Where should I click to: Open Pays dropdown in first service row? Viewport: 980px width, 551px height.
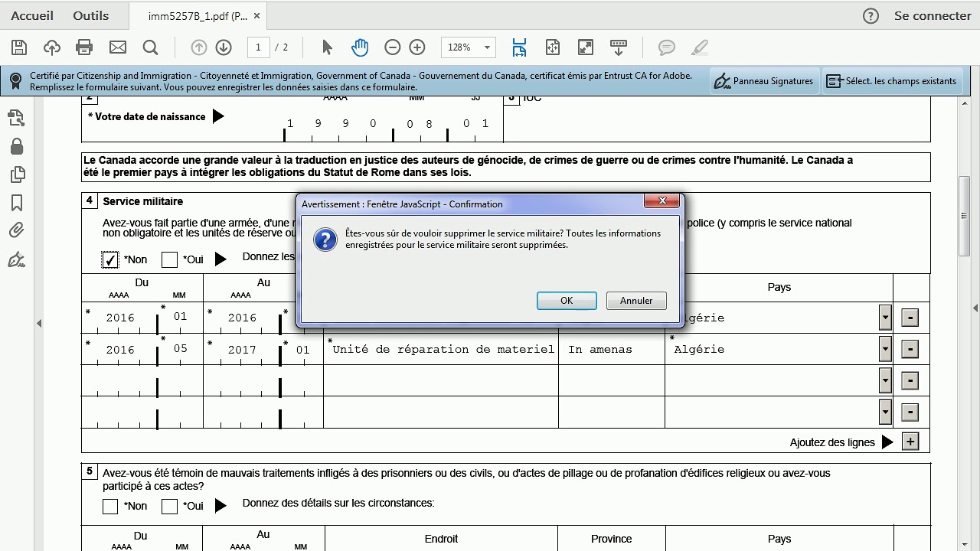pyautogui.click(x=885, y=317)
